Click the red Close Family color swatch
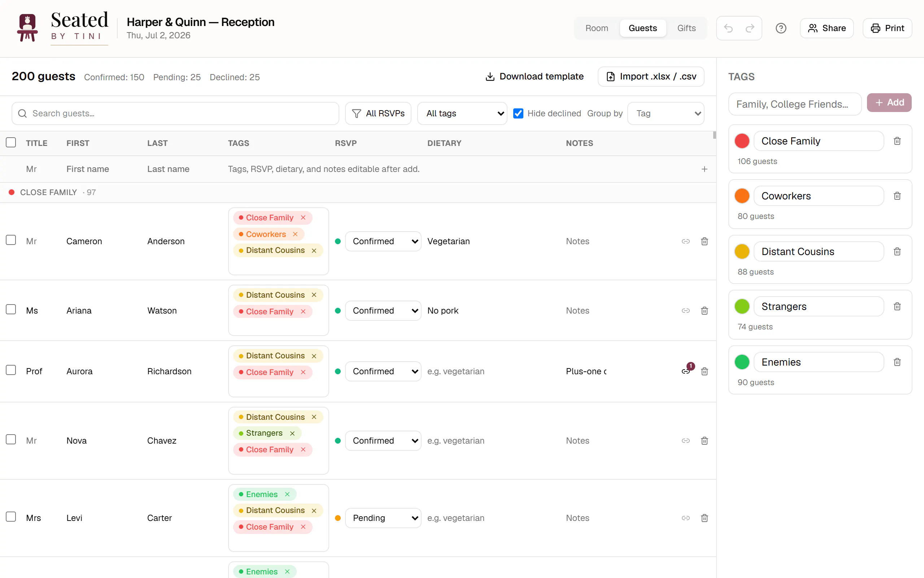 click(x=742, y=141)
